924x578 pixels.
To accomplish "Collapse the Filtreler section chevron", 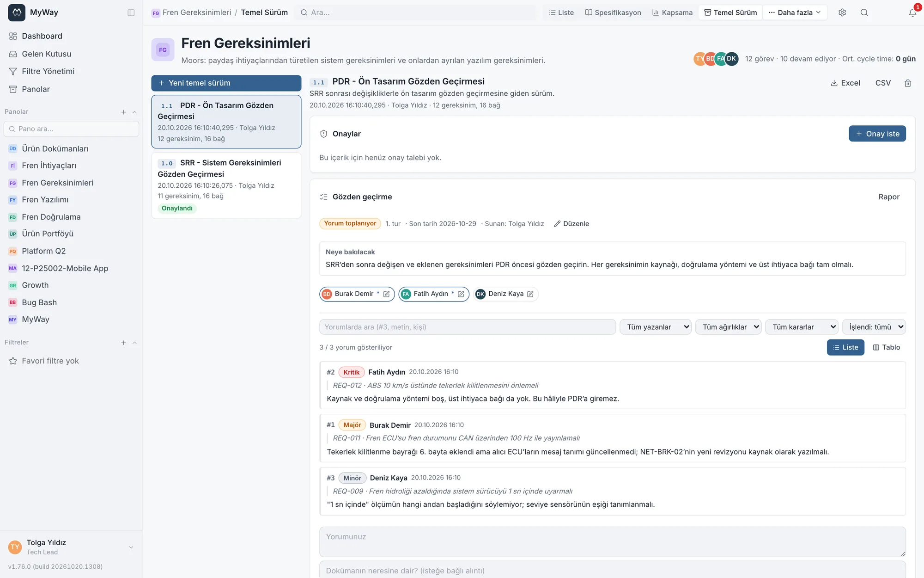I will pos(134,343).
